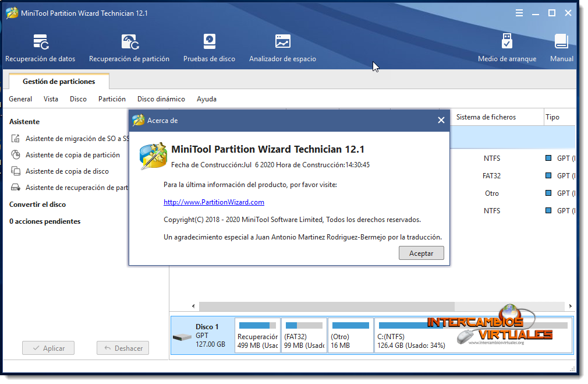The height and width of the screenshot is (384, 588).
Task: Open the Partición menu
Action: pyautogui.click(x=112, y=99)
